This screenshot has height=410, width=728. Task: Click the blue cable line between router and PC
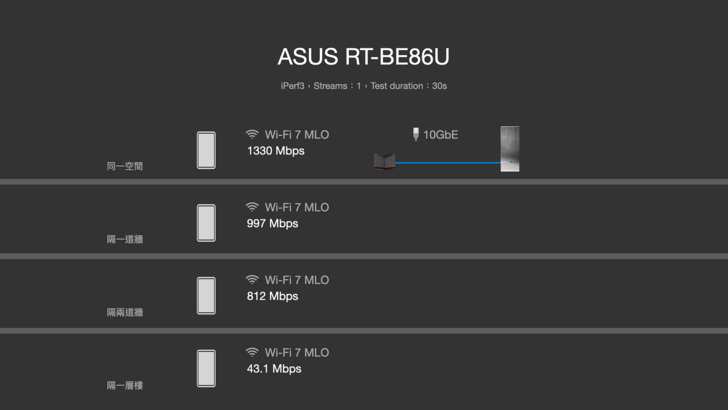tap(448, 162)
